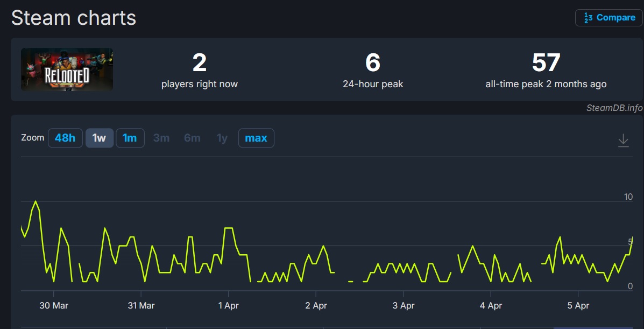Select the "24-hour peak" label
Viewport: 644px width, 329px height.
pyautogui.click(x=373, y=85)
